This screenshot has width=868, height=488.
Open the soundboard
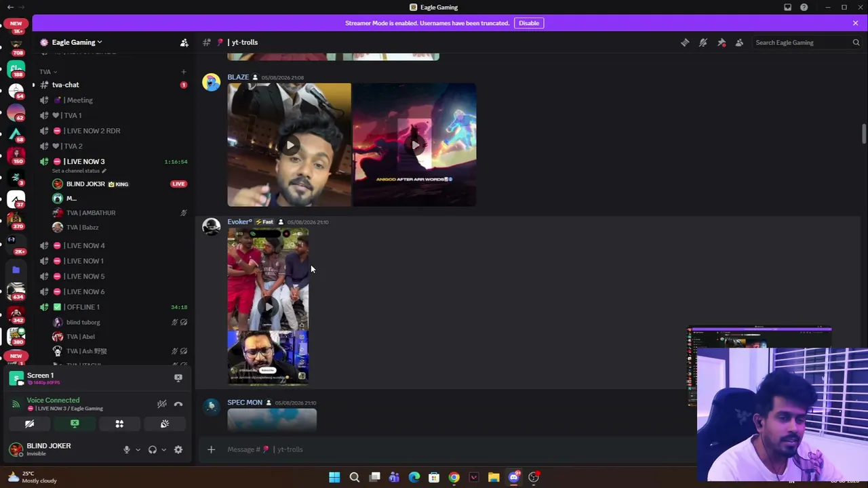point(164,424)
